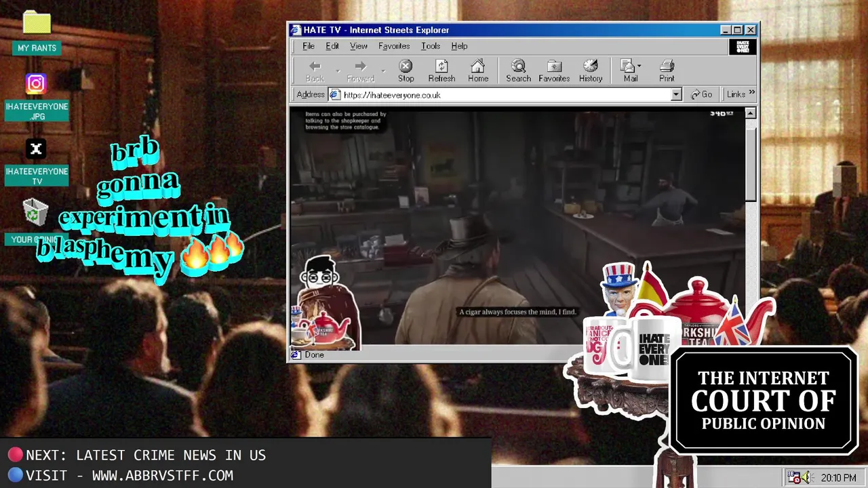Click the volume speaker tray icon
Image resolution: width=868 pixels, height=488 pixels.
[806, 478]
